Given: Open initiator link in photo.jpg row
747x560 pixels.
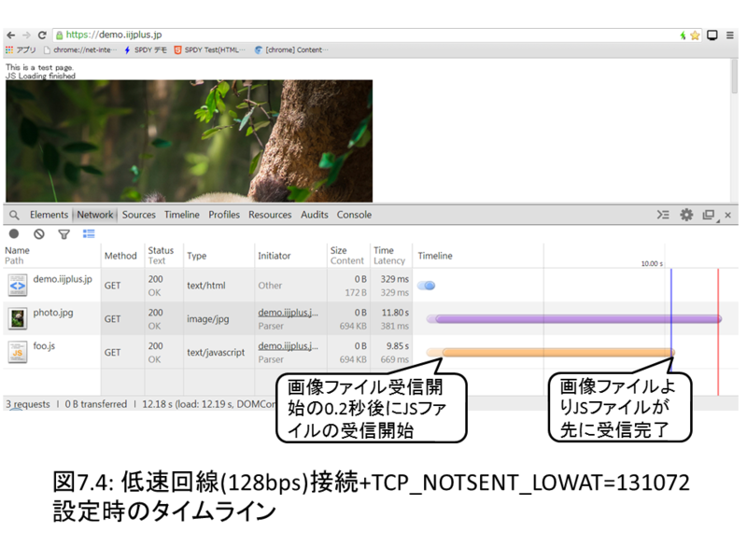Looking at the screenshot, I should [x=288, y=313].
